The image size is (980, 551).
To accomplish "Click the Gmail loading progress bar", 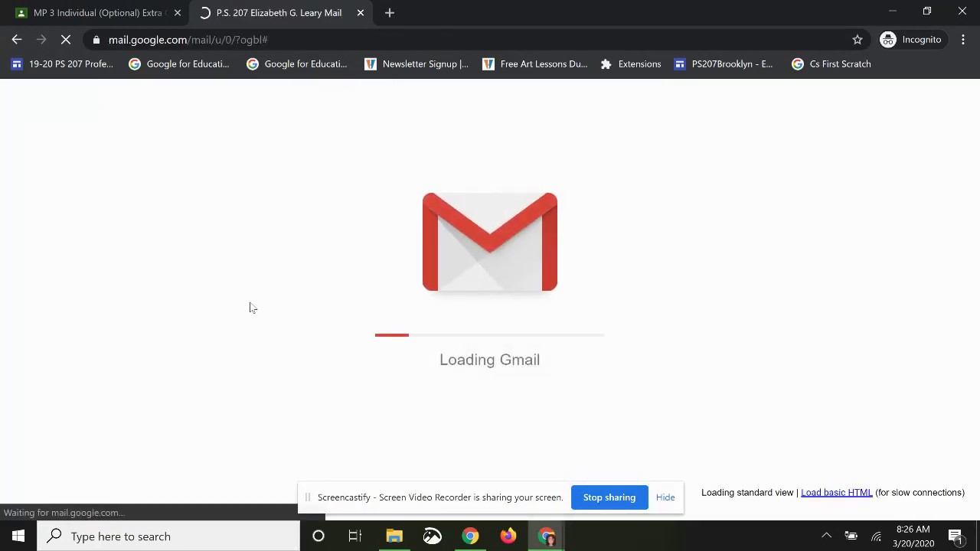I will [490, 335].
